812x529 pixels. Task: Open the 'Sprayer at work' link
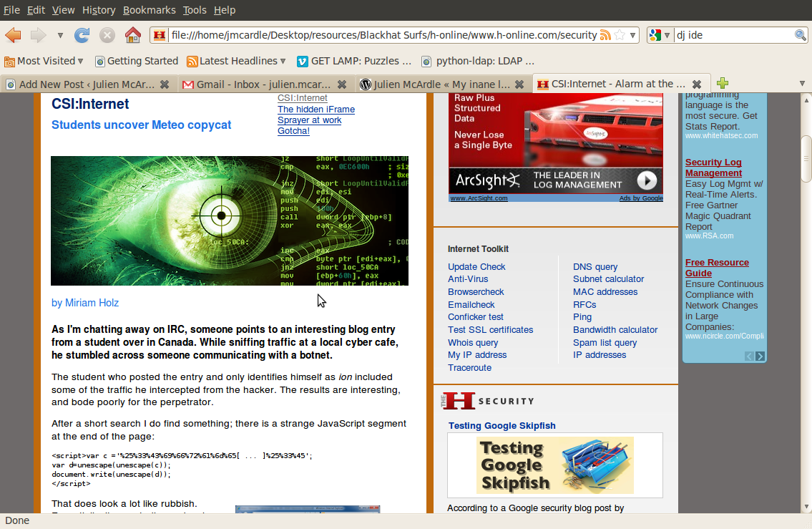(309, 120)
